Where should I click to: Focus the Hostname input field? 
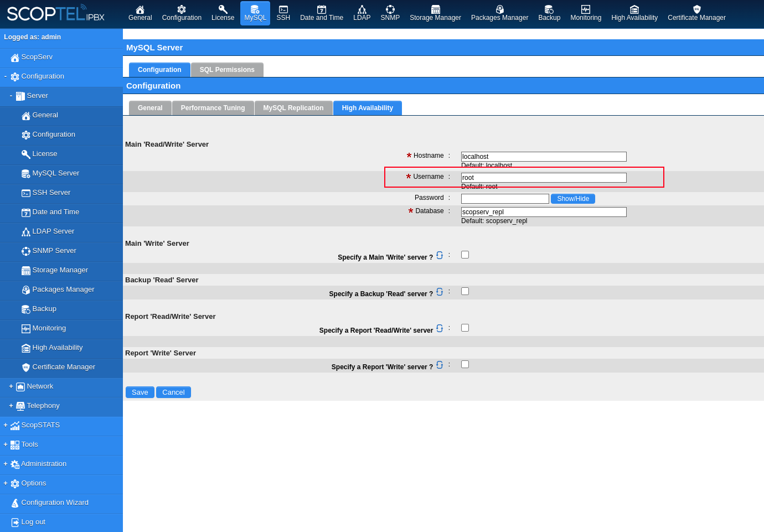pos(544,157)
